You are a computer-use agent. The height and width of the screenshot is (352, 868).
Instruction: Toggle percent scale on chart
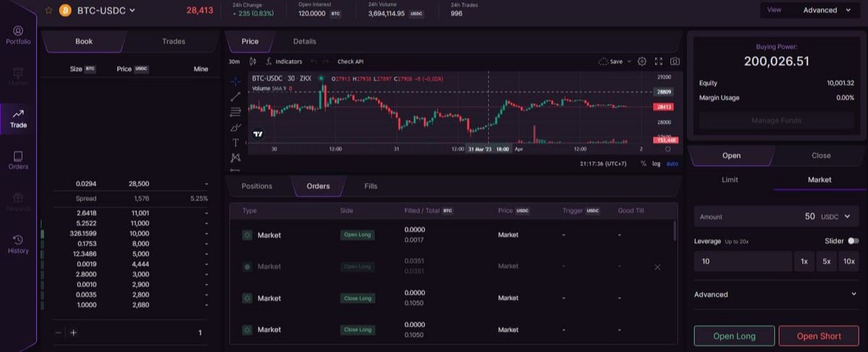click(643, 164)
